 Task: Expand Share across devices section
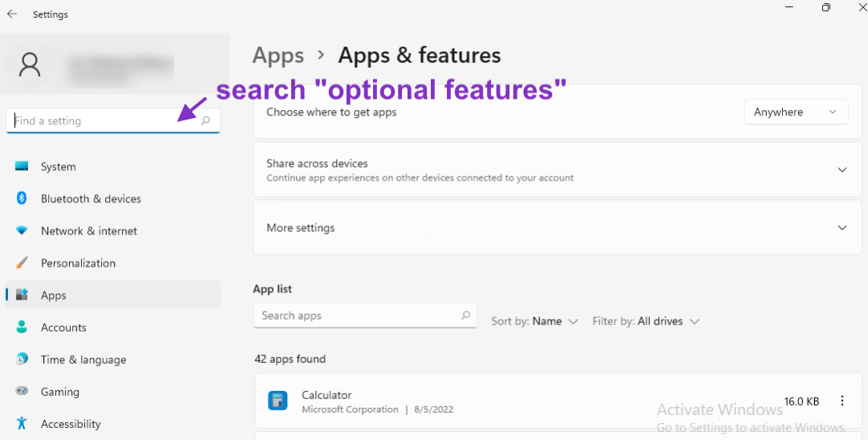click(x=558, y=169)
